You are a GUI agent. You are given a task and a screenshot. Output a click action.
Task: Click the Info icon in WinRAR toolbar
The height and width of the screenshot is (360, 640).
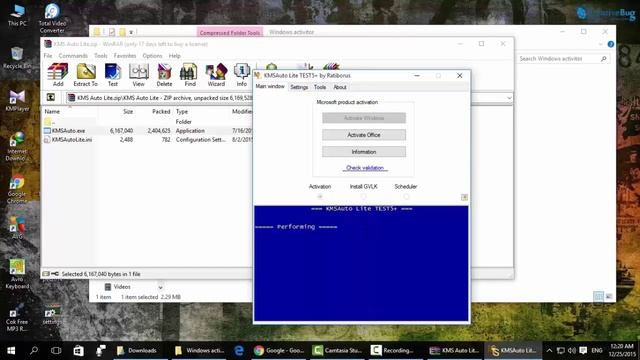pyautogui.click(x=242, y=75)
